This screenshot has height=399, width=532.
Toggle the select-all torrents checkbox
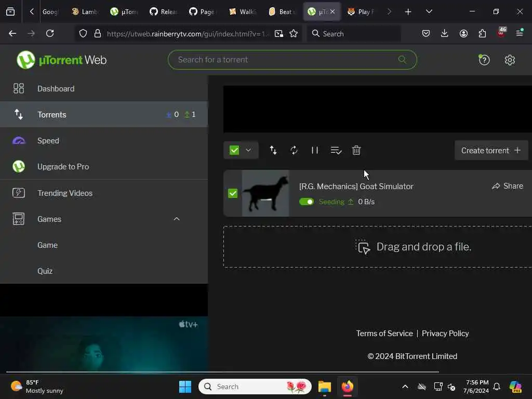pyautogui.click(x=234, y=150)
